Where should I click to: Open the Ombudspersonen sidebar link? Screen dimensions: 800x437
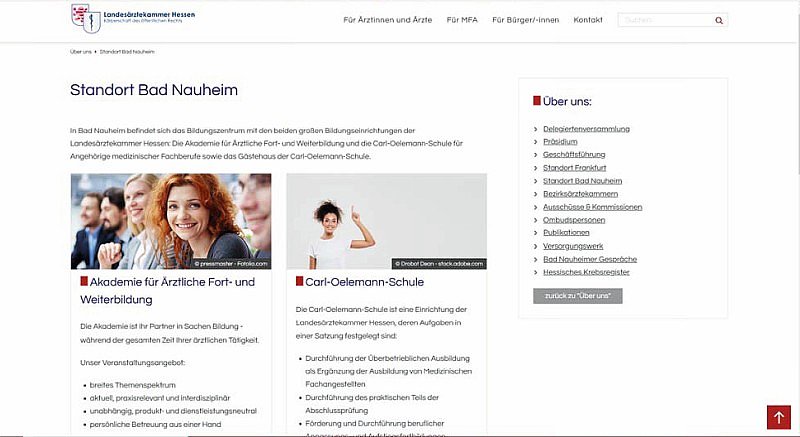click(x=574, y=220)
